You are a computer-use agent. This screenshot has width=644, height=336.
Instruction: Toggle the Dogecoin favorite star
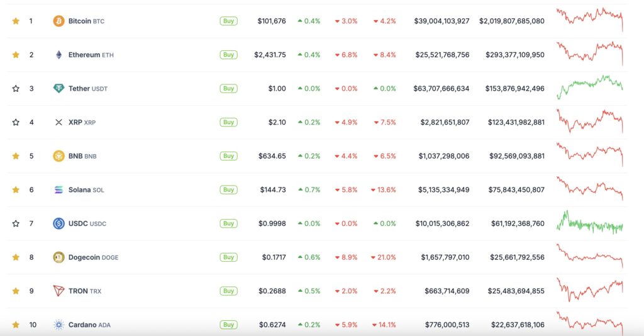click(16, 257)
